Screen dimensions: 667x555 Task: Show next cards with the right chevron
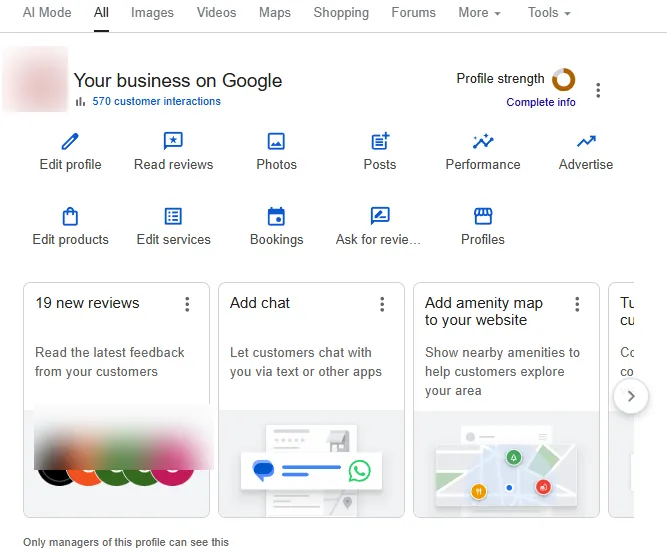tap(631, 396)
